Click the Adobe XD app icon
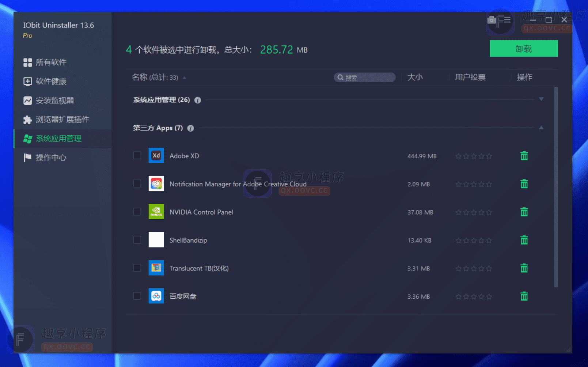588x367 pixels. [156, 155]
